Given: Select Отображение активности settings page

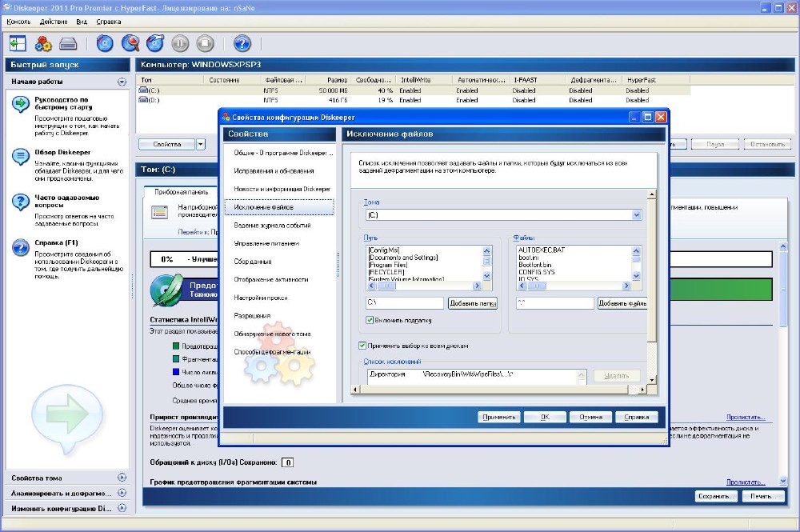Looking at the screenshot, I should pos(271,279).
